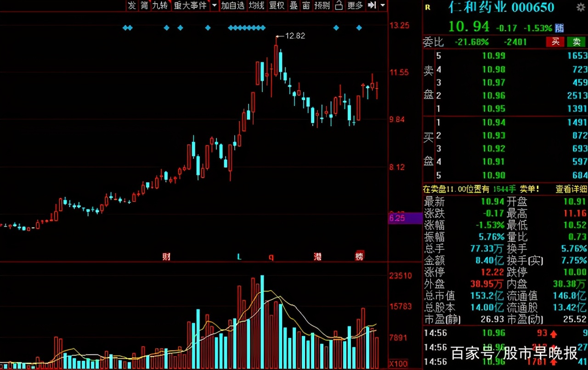Open the dropdown arrow beside 重大事件
Screen dimensions: 588x370
[x=214, y=6]
